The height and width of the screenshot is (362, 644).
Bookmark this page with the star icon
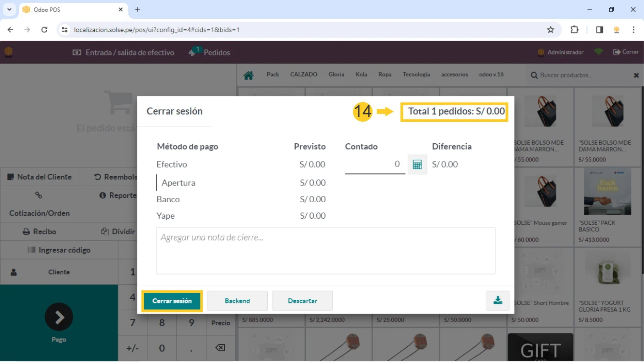pos(551,30)
